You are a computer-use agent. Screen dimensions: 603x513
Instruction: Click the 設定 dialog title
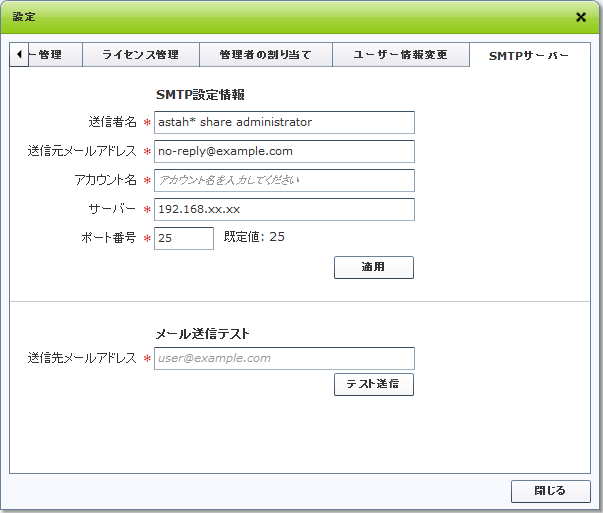[x=24, y=17]
